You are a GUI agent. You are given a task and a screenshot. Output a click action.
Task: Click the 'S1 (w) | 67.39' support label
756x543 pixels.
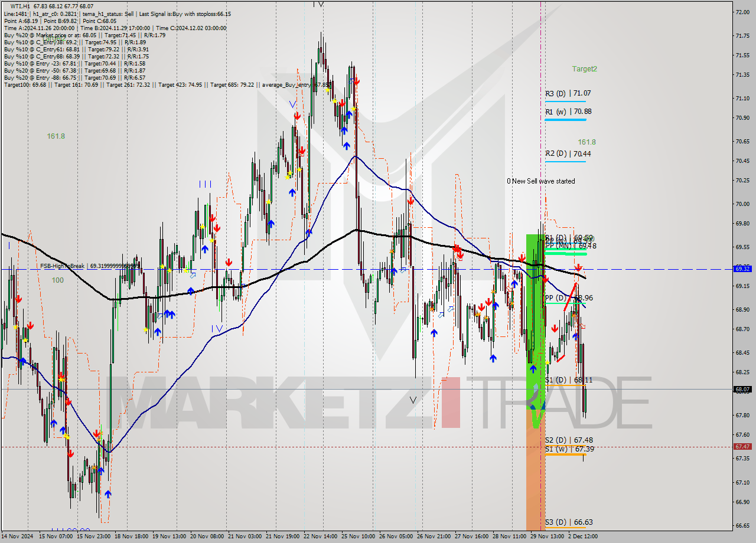569,449
